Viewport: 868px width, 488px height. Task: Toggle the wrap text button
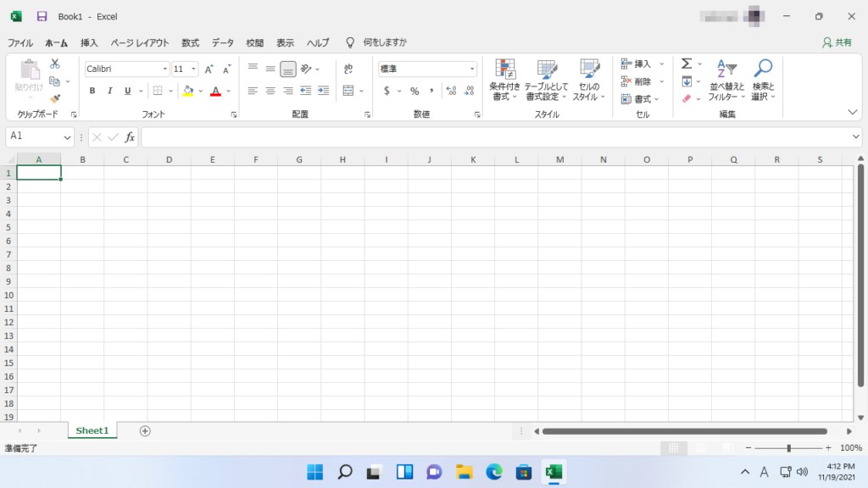click(348, 69)
